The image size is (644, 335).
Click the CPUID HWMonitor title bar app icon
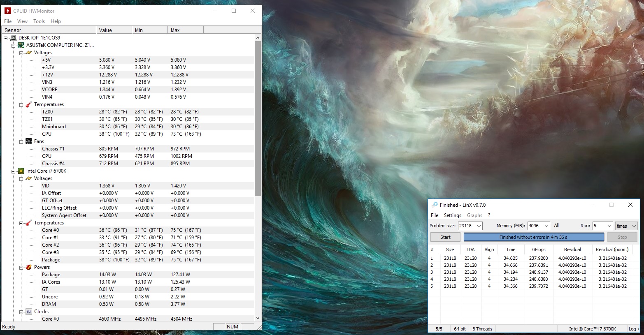pos(7,11)
